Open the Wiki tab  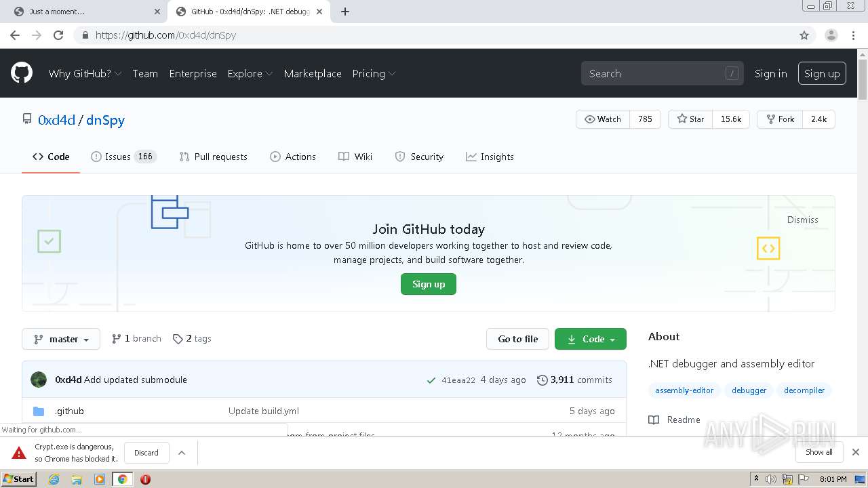point(355,157)
